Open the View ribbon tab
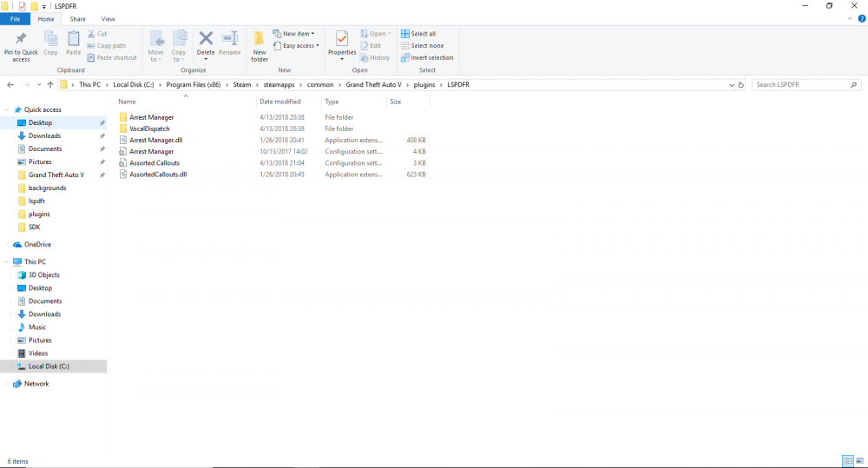This screenshot has width=868, height=468. tap(108, 19)
